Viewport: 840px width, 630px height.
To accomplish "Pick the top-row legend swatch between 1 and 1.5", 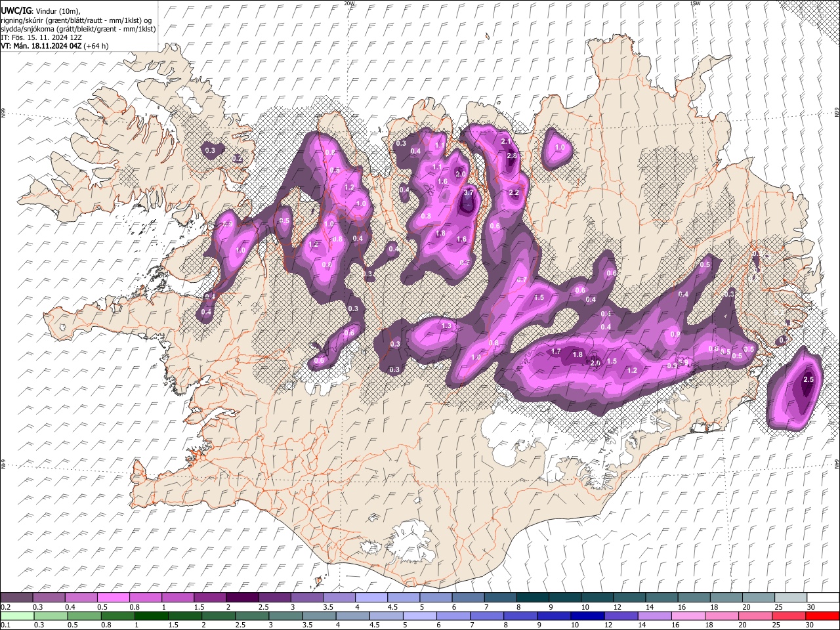I will click(177, 598).
